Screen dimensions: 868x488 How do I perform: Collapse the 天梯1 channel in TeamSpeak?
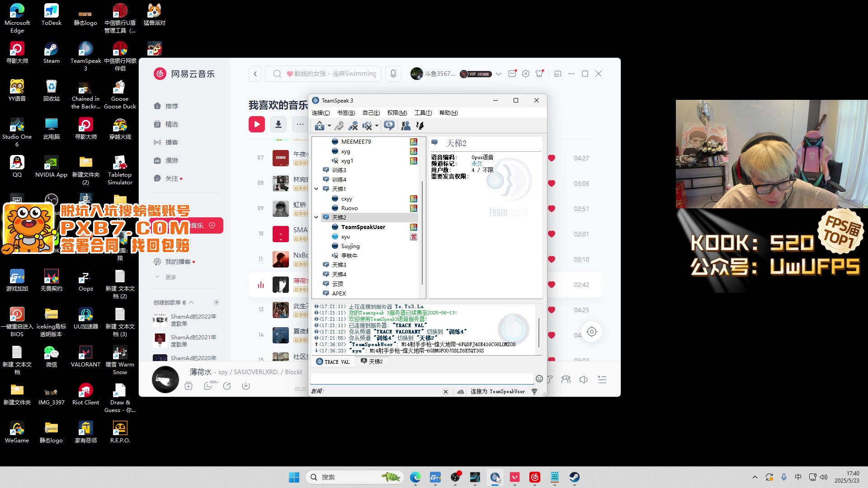pos(316,189)
